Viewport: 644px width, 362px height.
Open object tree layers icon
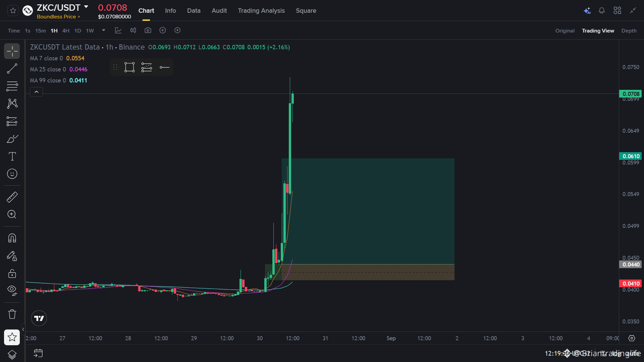point(12,354)
